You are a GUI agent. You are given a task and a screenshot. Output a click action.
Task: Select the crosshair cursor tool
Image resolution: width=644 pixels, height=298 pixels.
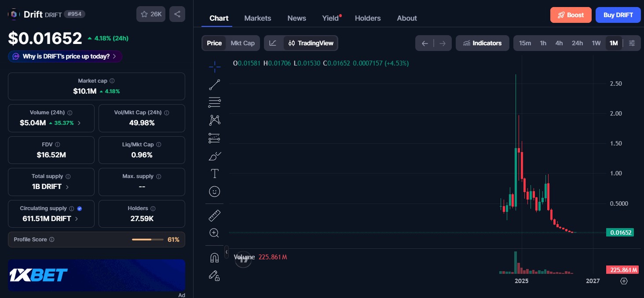click(215, 67)
